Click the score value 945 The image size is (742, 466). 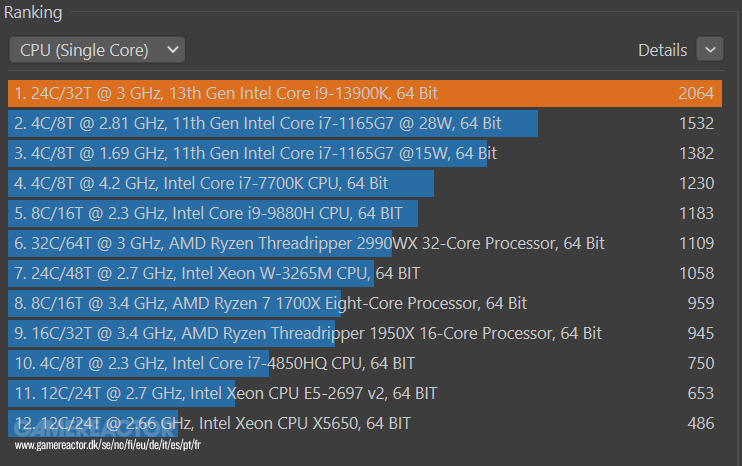click(701, 334)
